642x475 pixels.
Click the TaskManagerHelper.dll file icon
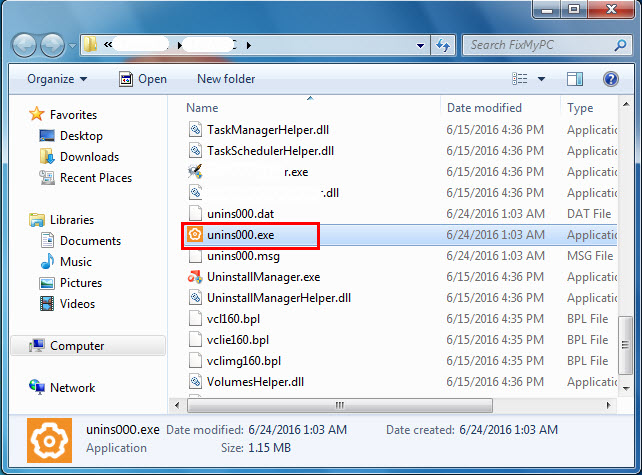tap(194, 130)
